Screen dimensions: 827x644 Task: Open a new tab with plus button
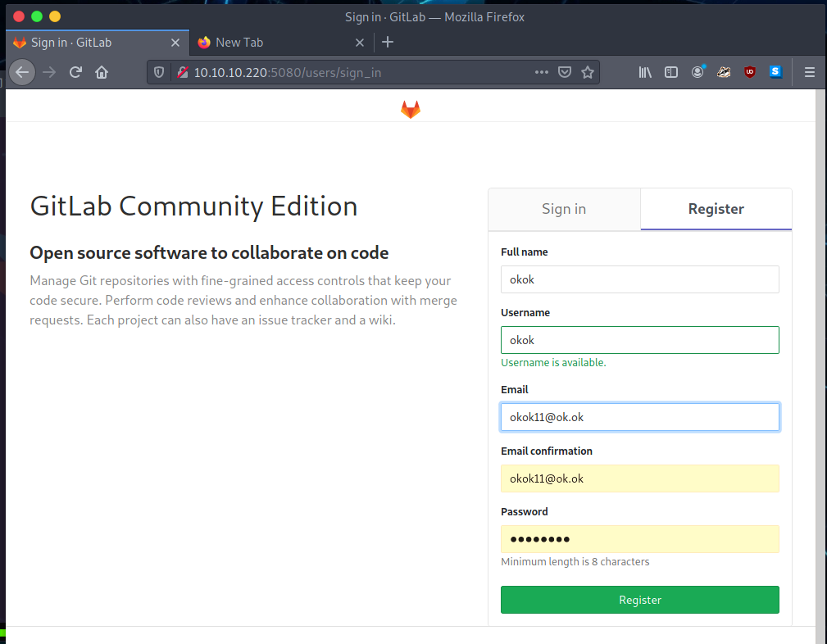pyautogui.click(x=388, y=42)
